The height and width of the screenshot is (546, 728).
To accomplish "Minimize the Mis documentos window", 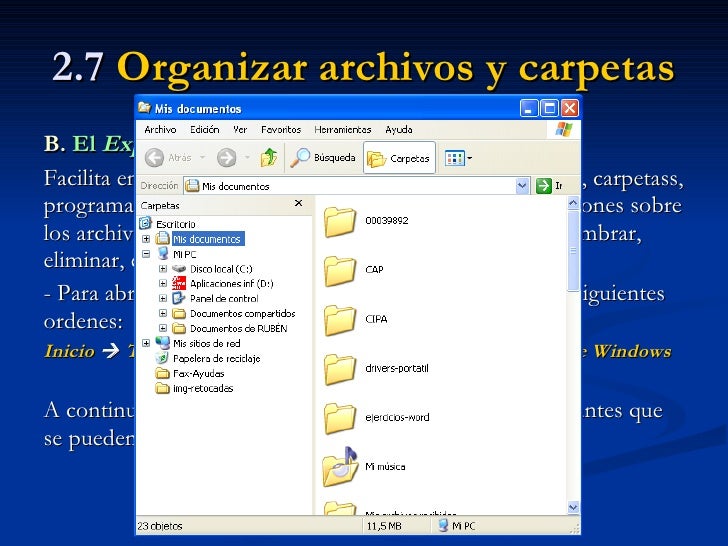I will click(x=529, y=109).
